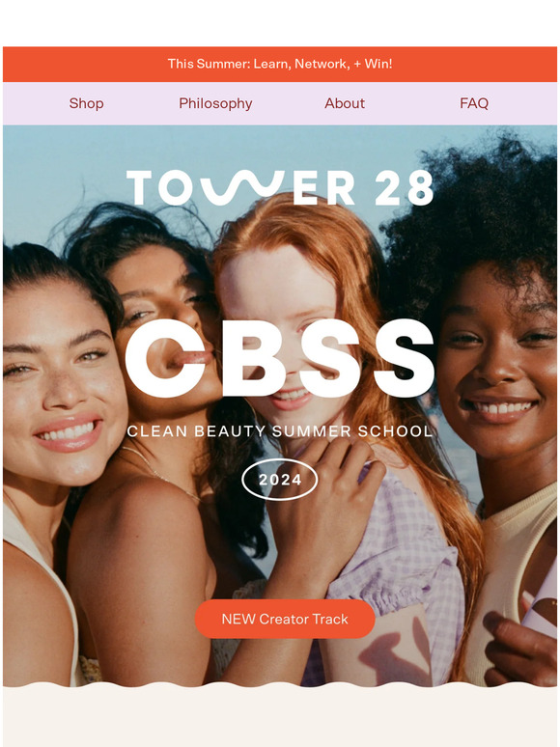The height and width of the screenshot is (747, 560).
Task: Click the 'Clean Beauty Summer School' subtitle
Action: (x=280, y=431)
